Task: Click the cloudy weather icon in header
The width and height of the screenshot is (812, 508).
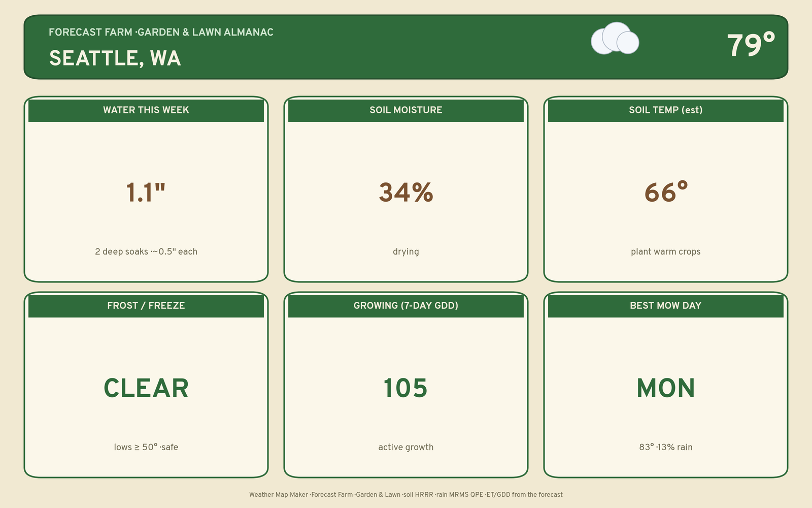Action: [x=615, y=38]
